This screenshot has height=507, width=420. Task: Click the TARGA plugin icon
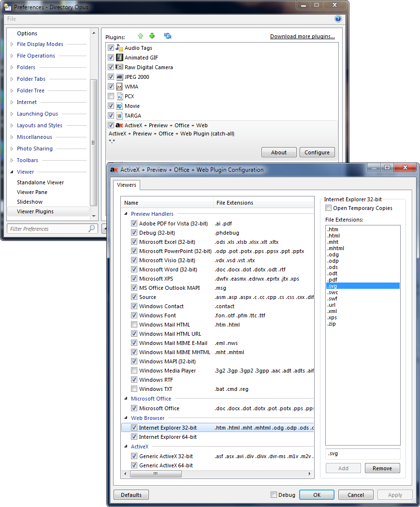(119, 116)
